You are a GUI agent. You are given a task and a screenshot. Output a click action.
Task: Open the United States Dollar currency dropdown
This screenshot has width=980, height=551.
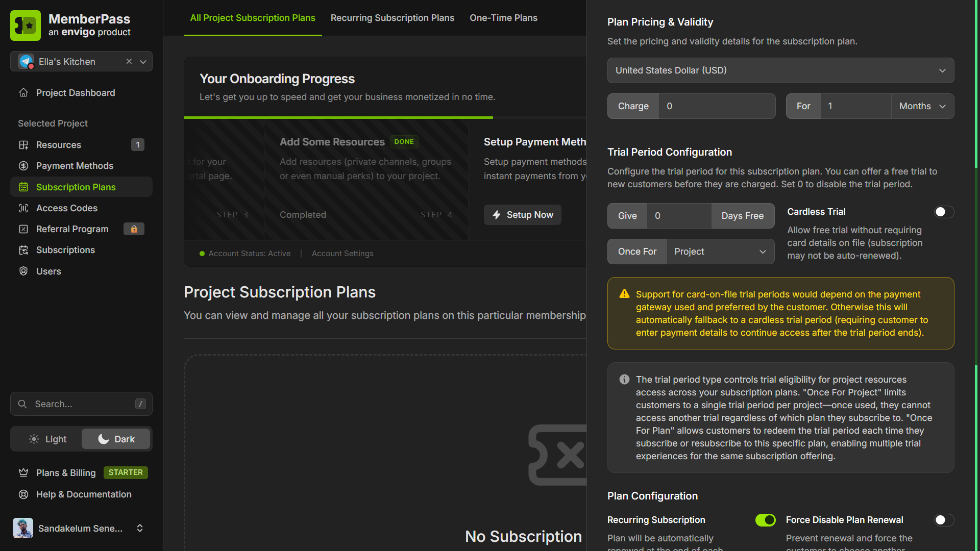[x=779, y=70]
